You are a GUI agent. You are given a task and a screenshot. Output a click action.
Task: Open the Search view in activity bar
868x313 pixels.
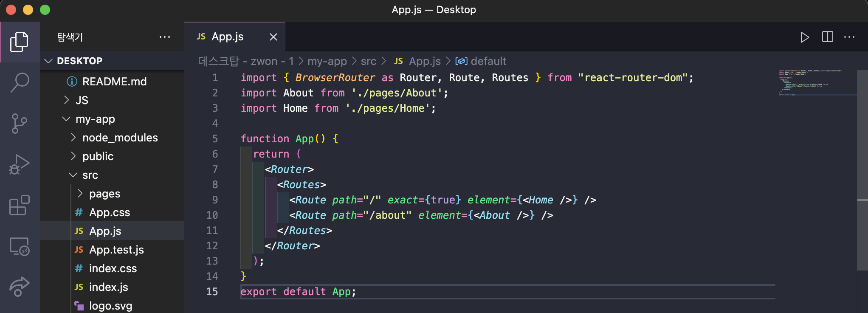click(19, 82)
